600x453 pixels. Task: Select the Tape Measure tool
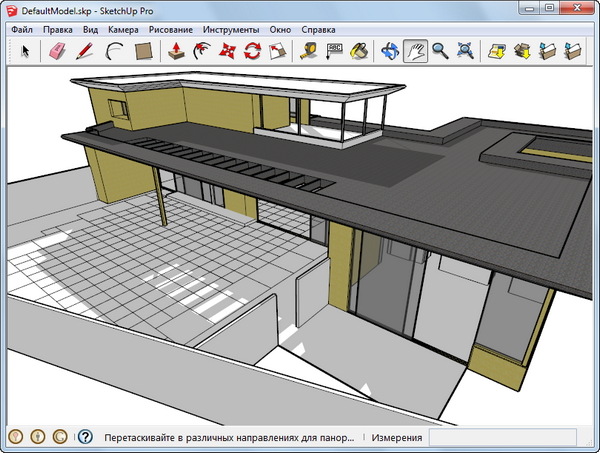(x=309, y=52)
